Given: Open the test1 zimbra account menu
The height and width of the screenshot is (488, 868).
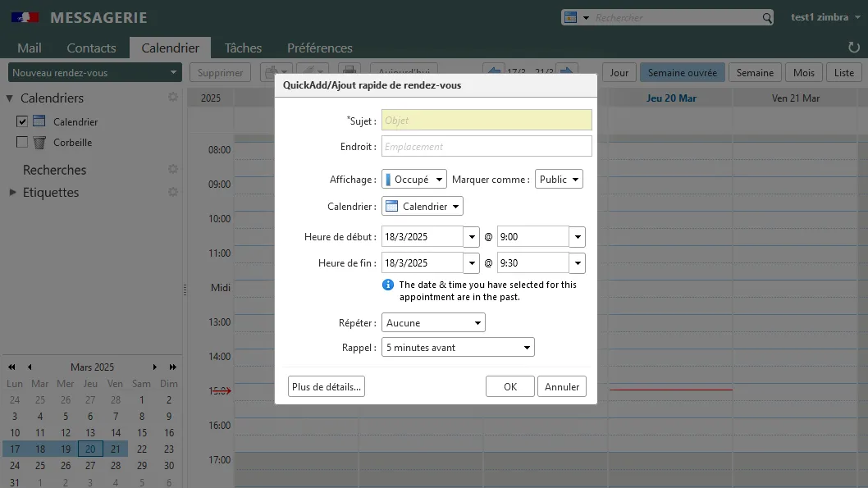Looking at the screenshot, I should [825, 17].
